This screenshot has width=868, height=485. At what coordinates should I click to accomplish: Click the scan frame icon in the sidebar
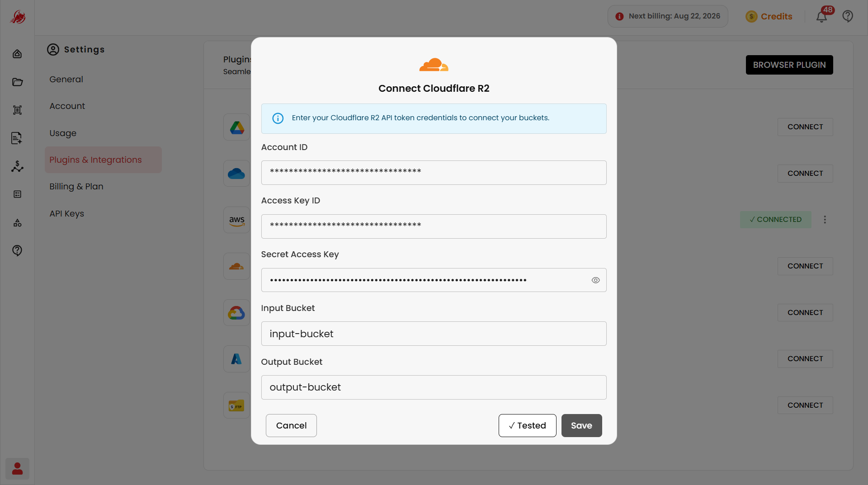(x=17, y=110)
